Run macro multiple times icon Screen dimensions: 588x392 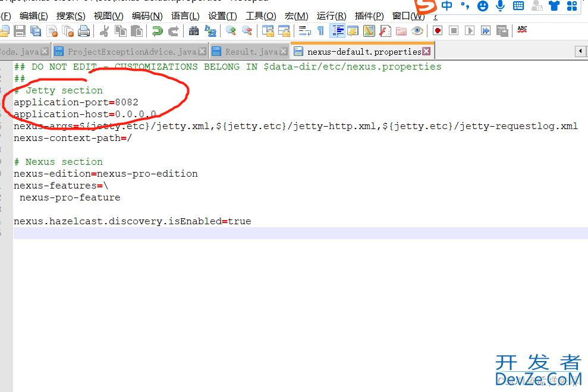tap(486, 30)
